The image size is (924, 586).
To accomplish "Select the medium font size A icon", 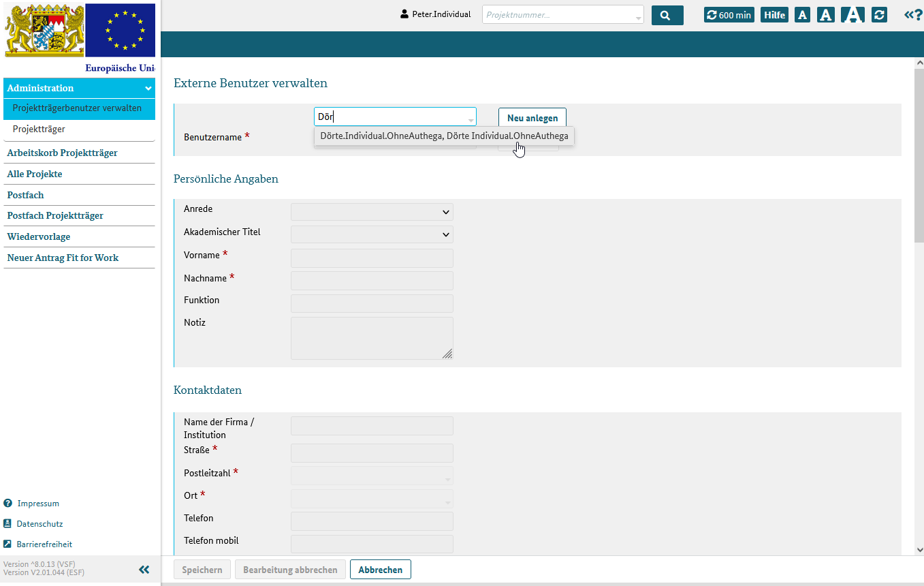I will 826,15.
